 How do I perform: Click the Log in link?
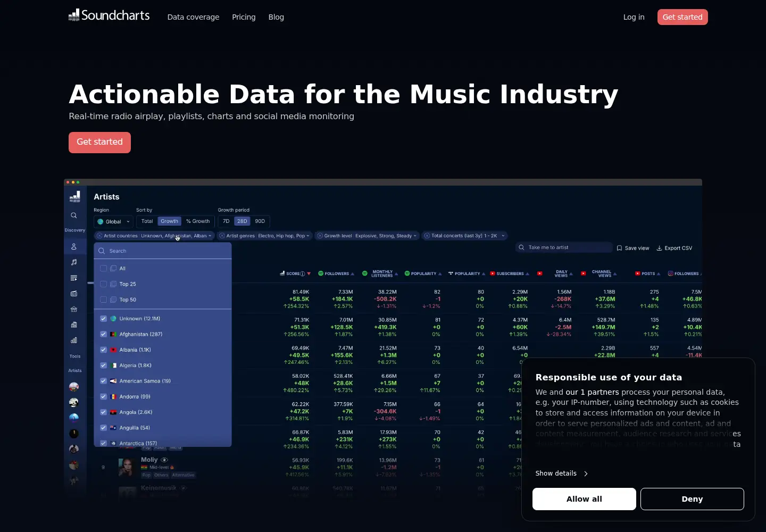coord(634,17)
